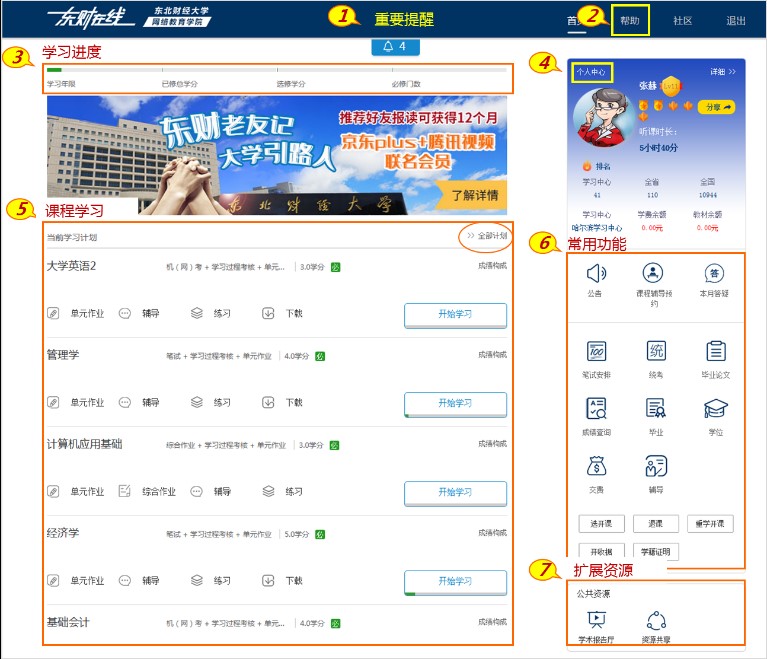Screen dimensions: 767x659
Task: Click the 分享 share button
Action: click(717, 107)
